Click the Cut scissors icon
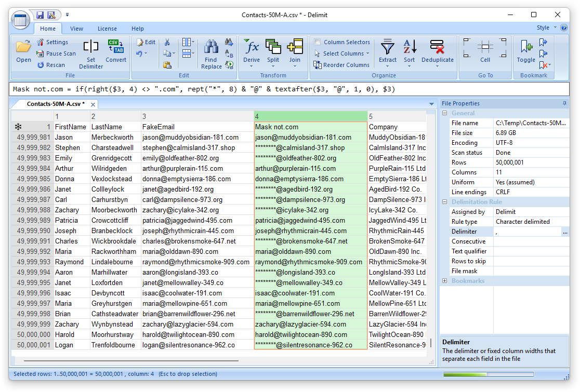 pos(167,42)
